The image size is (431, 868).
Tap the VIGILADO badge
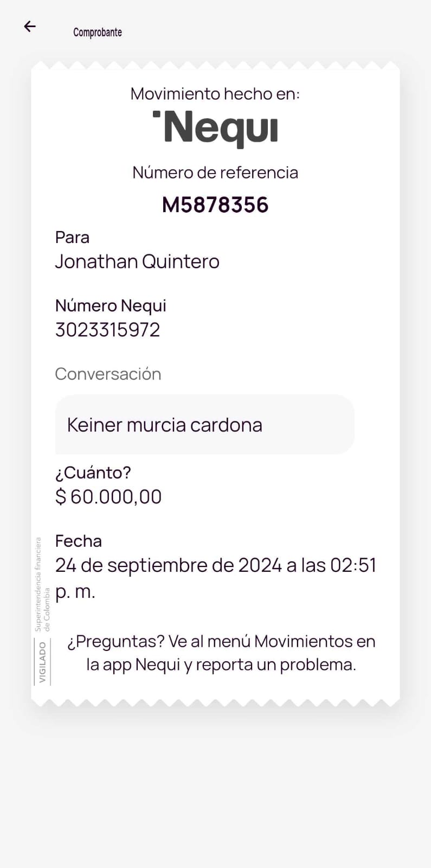(x=42, y=662)
